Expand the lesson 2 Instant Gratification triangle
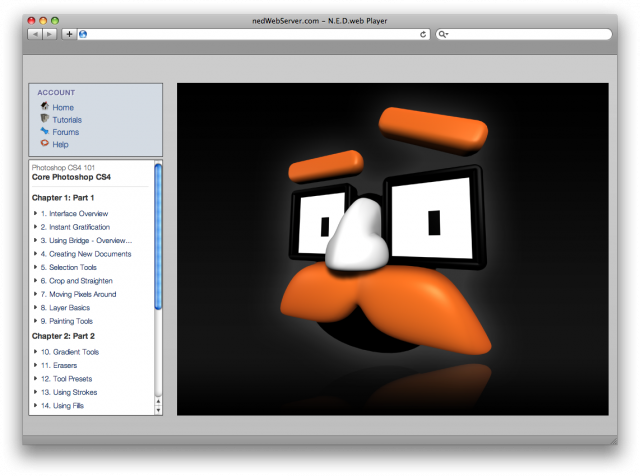 coord(36,227)
